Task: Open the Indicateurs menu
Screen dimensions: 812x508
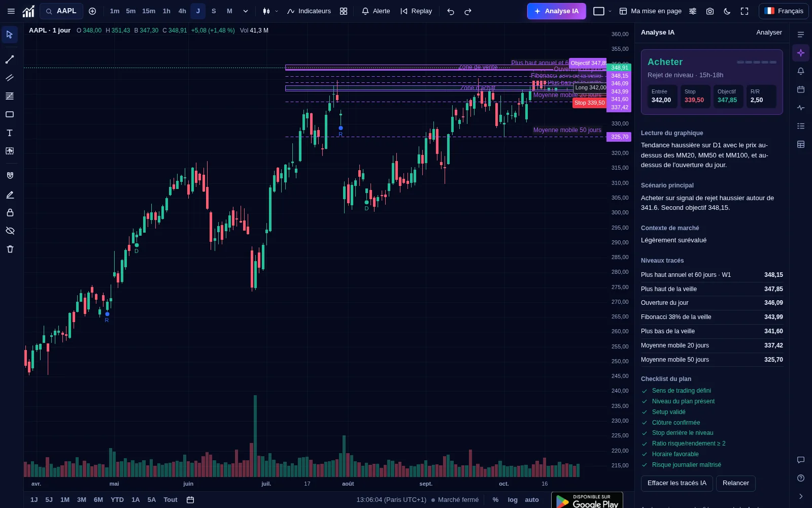Action: pos(309,11)
